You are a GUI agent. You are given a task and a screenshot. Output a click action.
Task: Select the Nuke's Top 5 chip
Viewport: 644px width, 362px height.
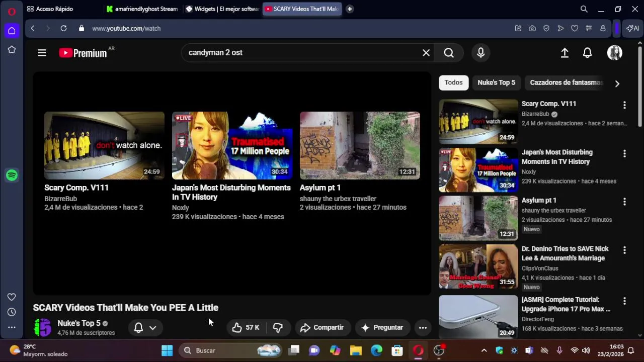pos(496,82)
